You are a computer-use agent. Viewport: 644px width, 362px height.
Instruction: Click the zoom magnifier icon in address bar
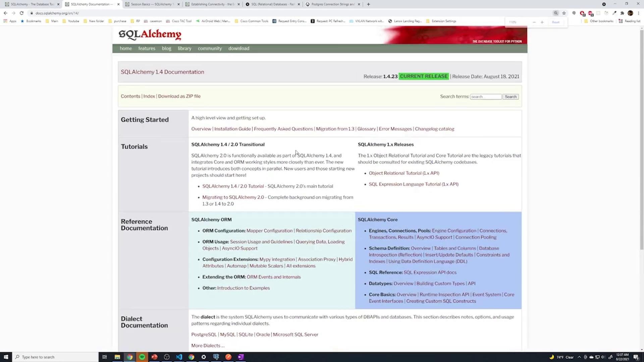coord(556,13)
